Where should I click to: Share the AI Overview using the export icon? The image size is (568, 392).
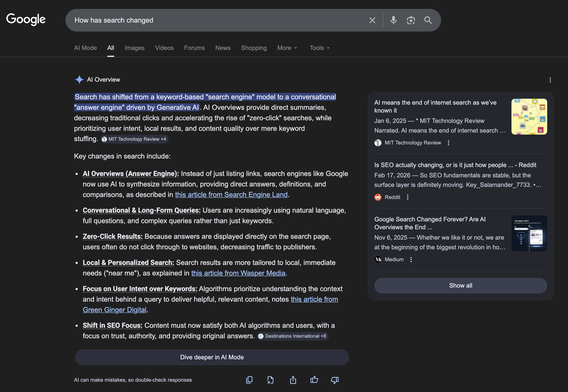(293, 380)
